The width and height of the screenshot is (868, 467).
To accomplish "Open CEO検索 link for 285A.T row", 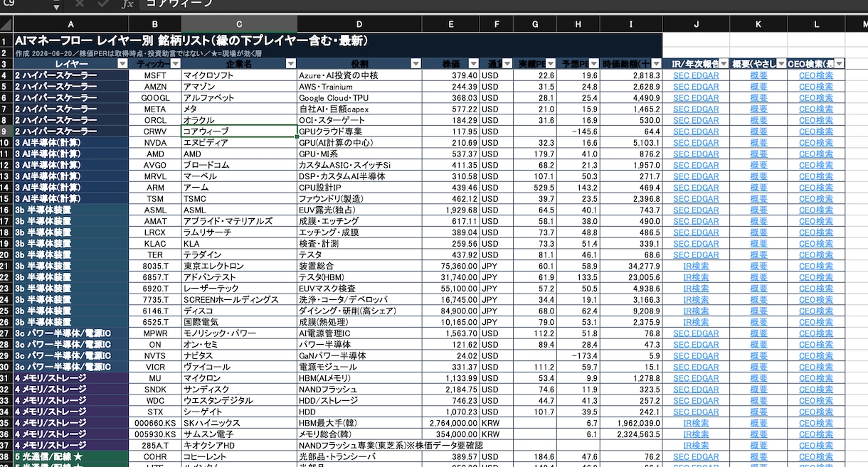I will pyautogui.click(x=816, y=446).
